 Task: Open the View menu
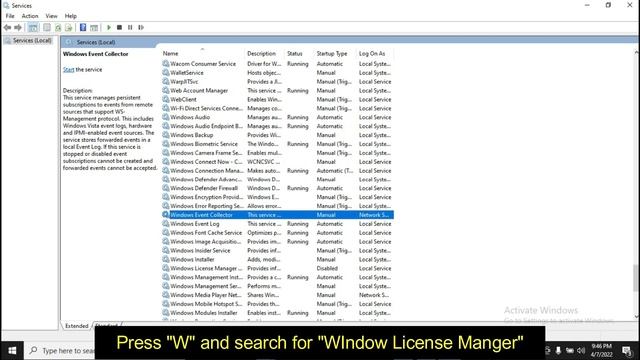(51, 16)
